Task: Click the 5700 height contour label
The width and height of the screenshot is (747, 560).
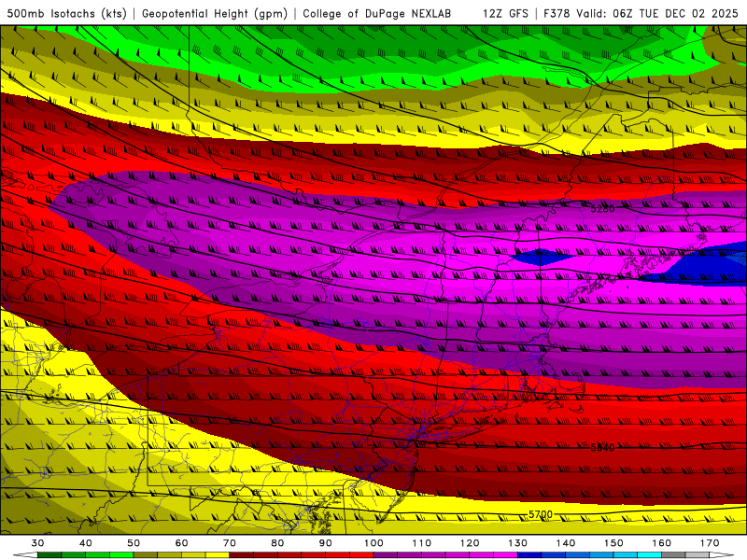Action: click(x=541, y=514)
